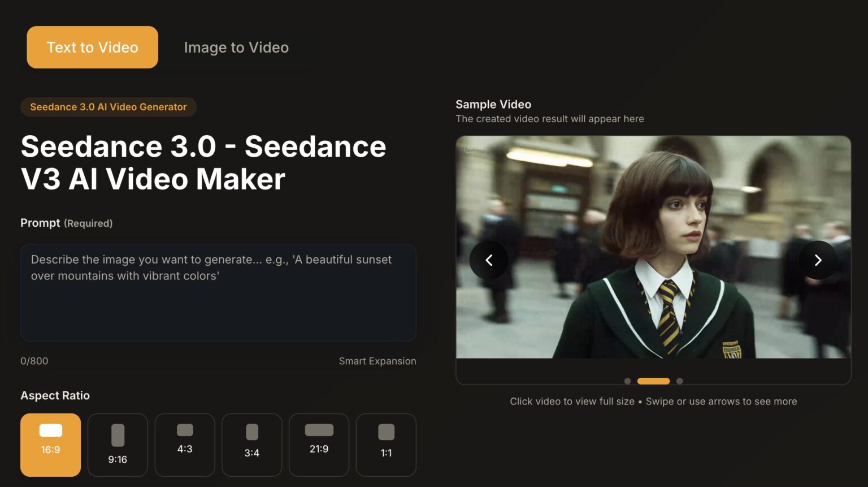Screen dimensions: 868x487
Task: Click the Sample Video heading
Action: click(493, 104)
